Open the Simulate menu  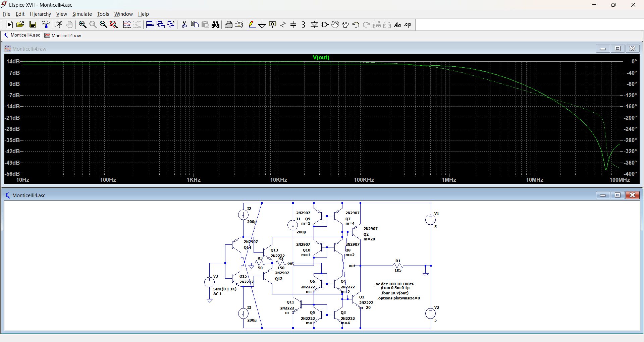tap(82, 14)
